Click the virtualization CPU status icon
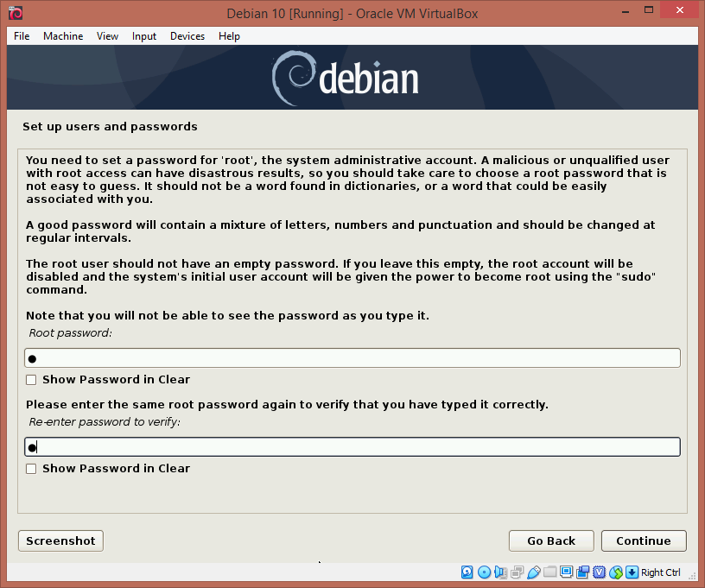The image size is (705, 588). [600, 572]
